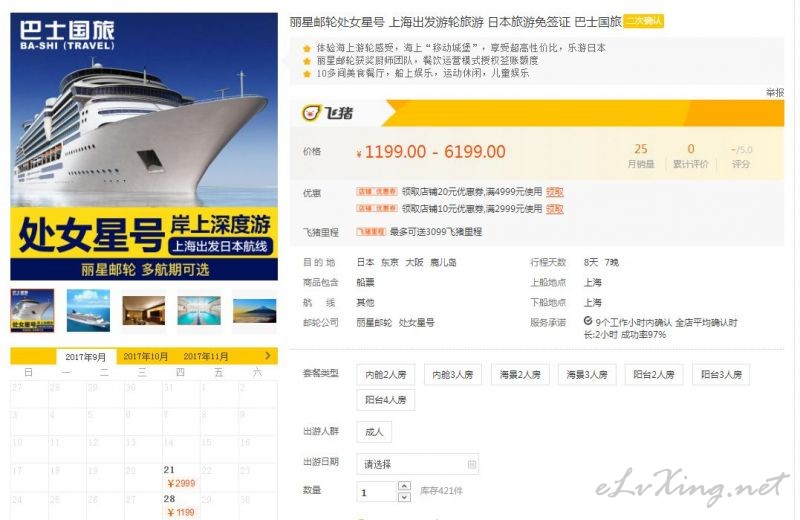Advance the calendar with the right arrow

pos(268,356)
